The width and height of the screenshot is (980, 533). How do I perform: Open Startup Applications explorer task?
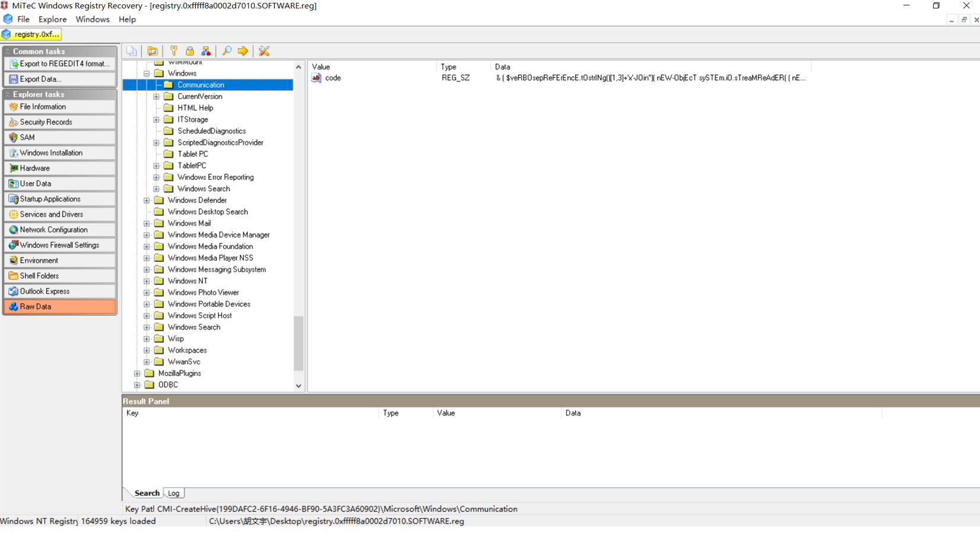[59, 199]
